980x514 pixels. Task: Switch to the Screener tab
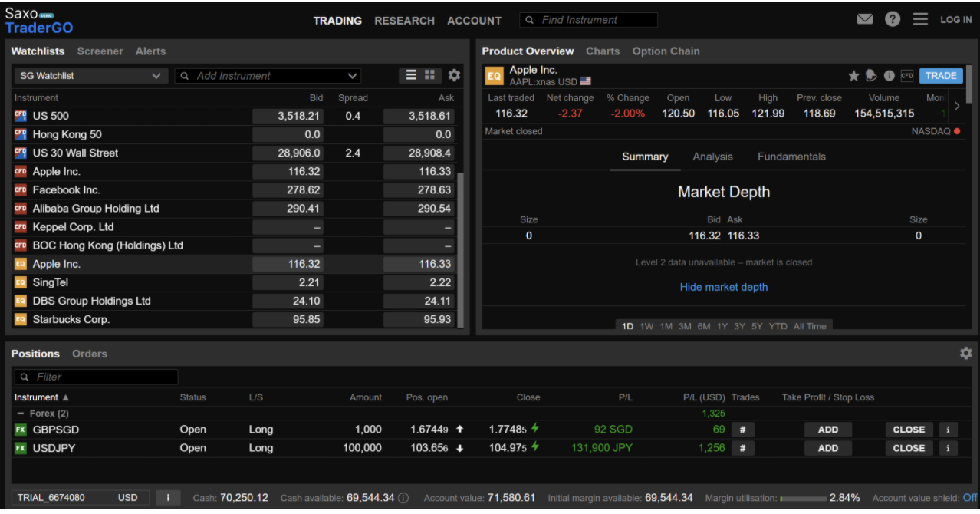click(100, 51)
